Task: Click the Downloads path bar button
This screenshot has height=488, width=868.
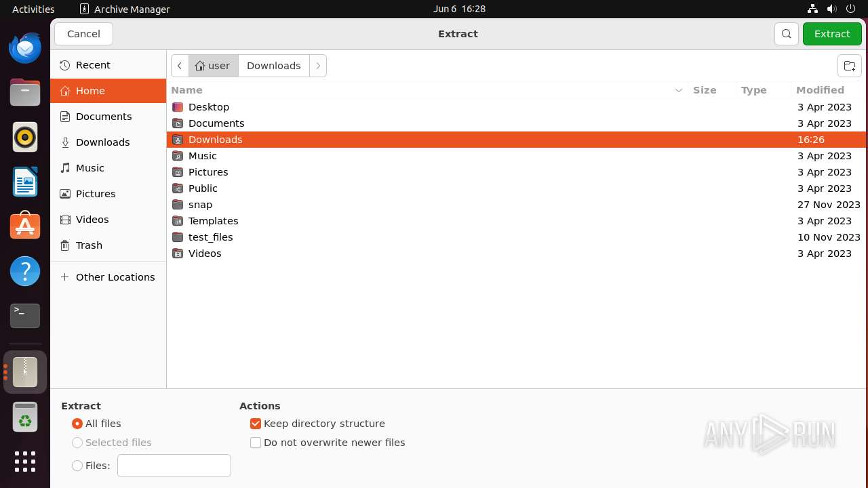Action: click(274, 66)
